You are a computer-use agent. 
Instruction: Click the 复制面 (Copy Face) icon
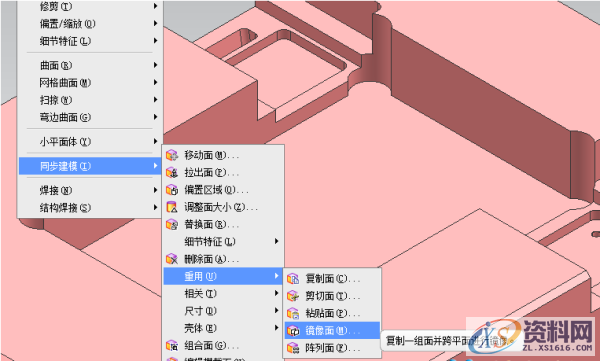coord(293,279)
